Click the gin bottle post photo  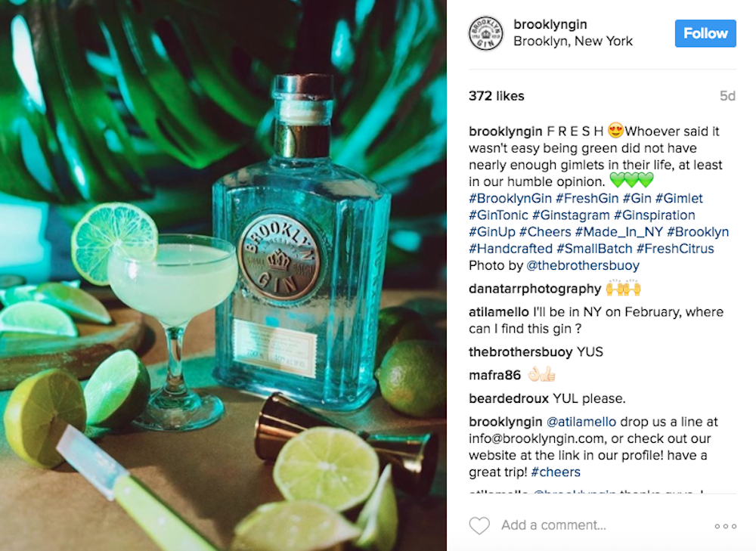[x=223, y=275]
